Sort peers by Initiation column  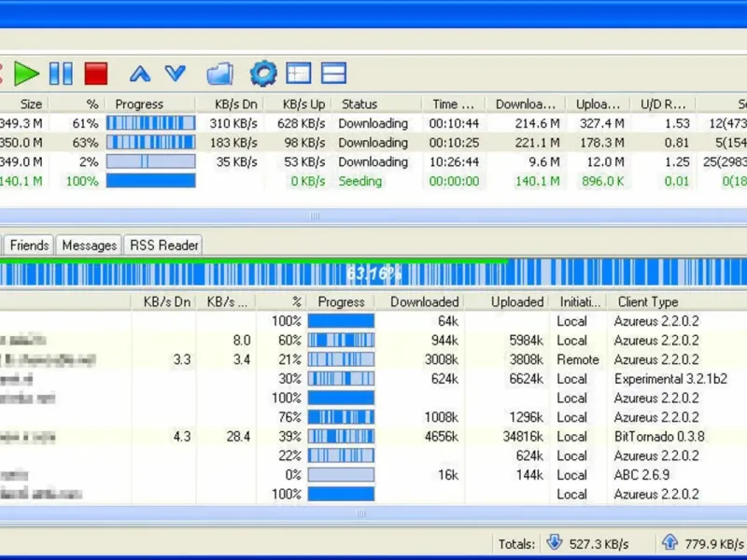(578, 301)
